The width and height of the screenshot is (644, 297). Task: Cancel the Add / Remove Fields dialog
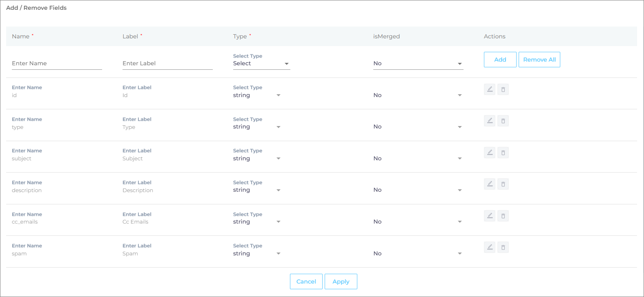[306, 281]
